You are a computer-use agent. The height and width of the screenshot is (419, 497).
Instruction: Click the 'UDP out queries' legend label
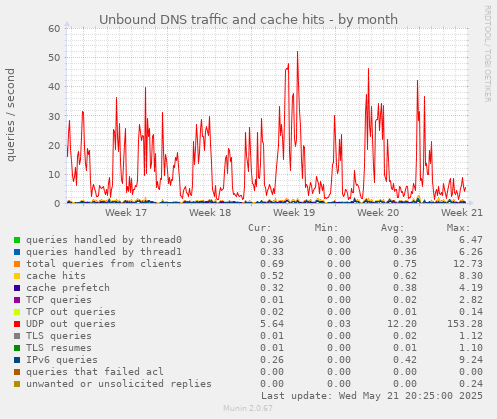71,324
